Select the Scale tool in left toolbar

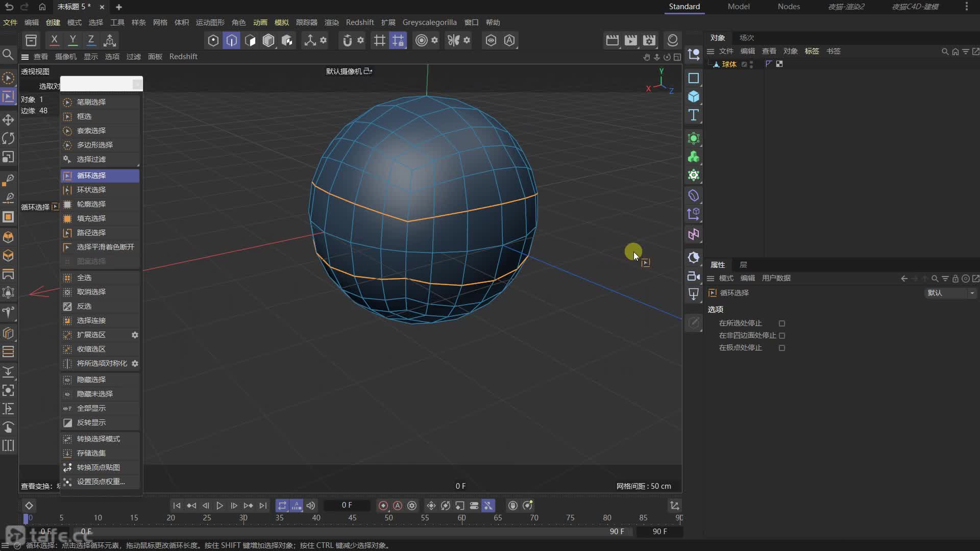coord(8,157)
